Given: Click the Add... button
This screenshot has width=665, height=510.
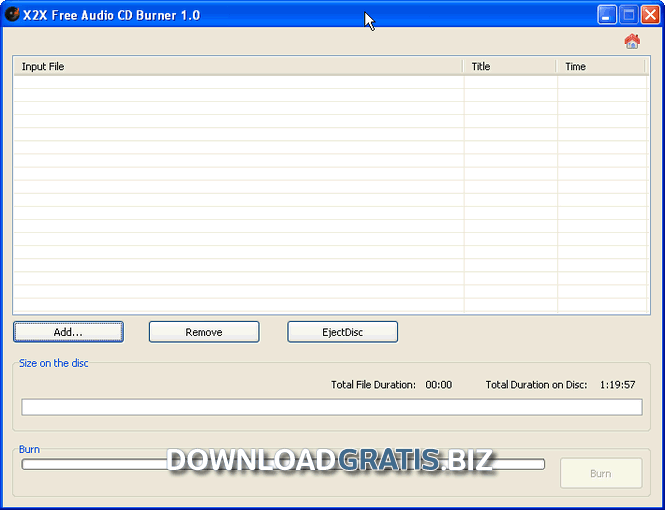Looking at the screenshot, I should tap(68, 332).
